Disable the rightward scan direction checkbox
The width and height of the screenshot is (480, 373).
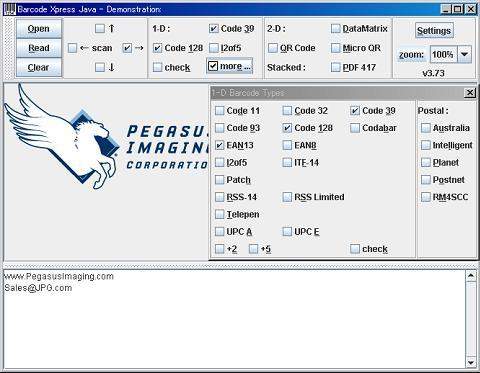[127, 48]
